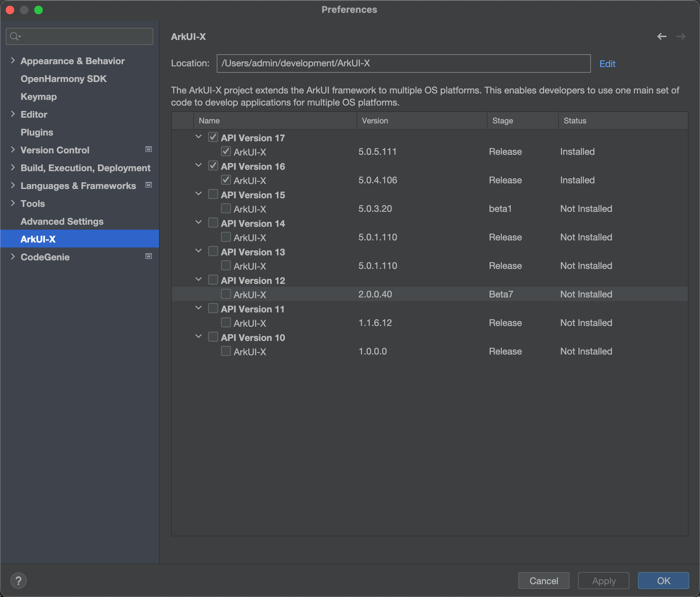Click the settings search field
This screenshot has height=597, width=700.
click(x=79, y=36)
